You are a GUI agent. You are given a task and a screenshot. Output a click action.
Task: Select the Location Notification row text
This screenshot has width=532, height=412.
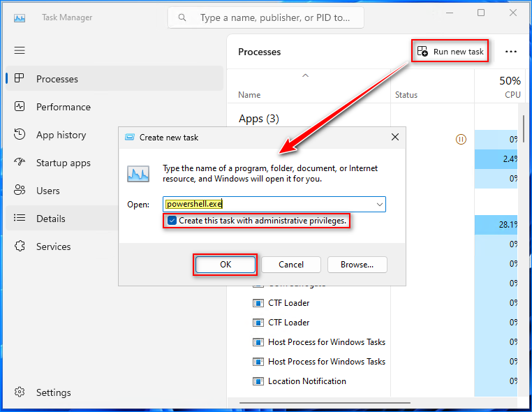click(x=307, y=381)
